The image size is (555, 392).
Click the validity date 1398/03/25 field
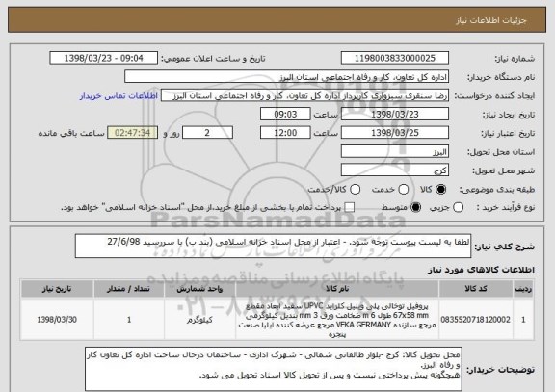point(395,133)
